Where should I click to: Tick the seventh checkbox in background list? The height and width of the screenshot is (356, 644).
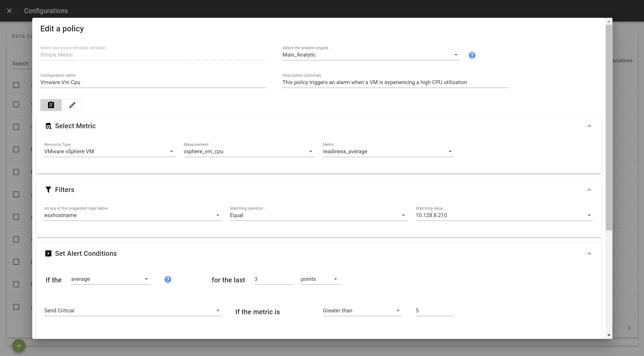coord(16,217)
